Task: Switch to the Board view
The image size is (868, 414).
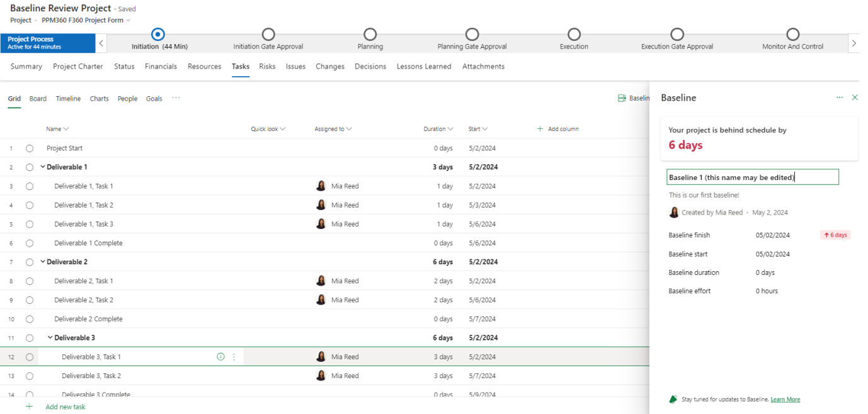Action: pyautogui.click(x=38, y=98)
